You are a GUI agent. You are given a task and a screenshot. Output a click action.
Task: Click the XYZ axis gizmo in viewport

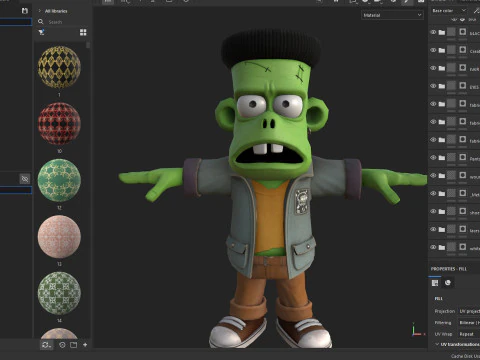click(x=417, y=330)
